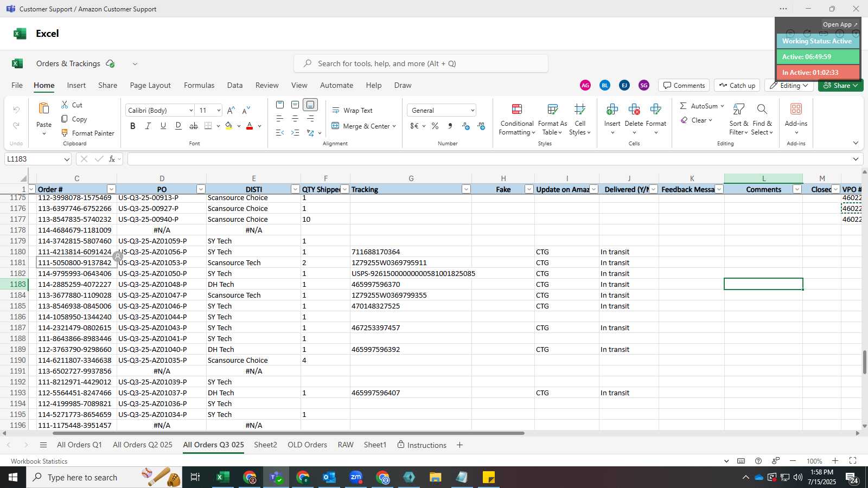Open Outlook from the Windows taskbar
The image size is (868, 488).
[329, 477]
